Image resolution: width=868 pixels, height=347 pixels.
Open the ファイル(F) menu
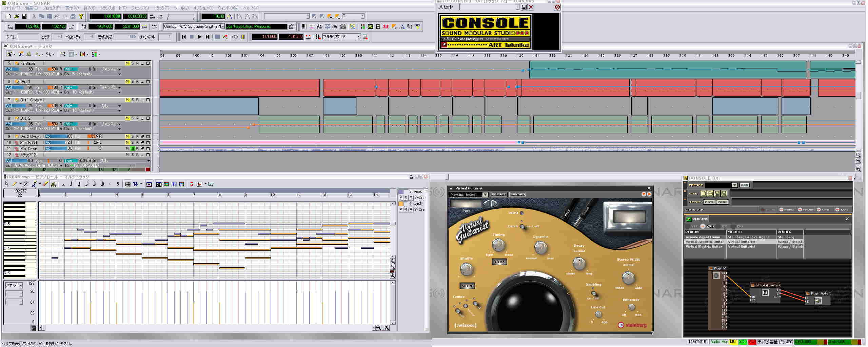(12, 8)
